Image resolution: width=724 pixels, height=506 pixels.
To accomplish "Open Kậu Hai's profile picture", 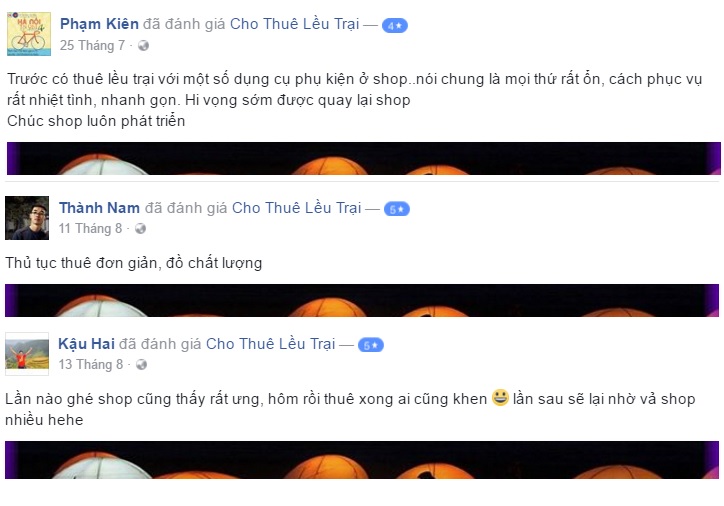I will 27,354.
